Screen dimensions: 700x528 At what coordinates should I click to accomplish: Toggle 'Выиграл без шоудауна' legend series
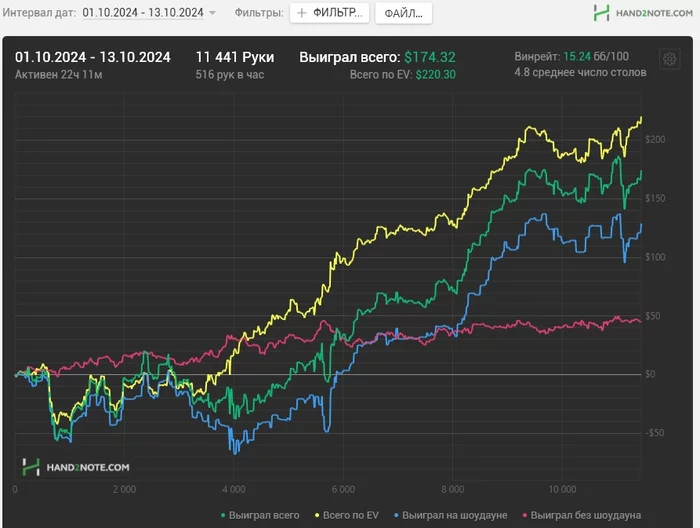pyautogui.click(x=582, y=515)
